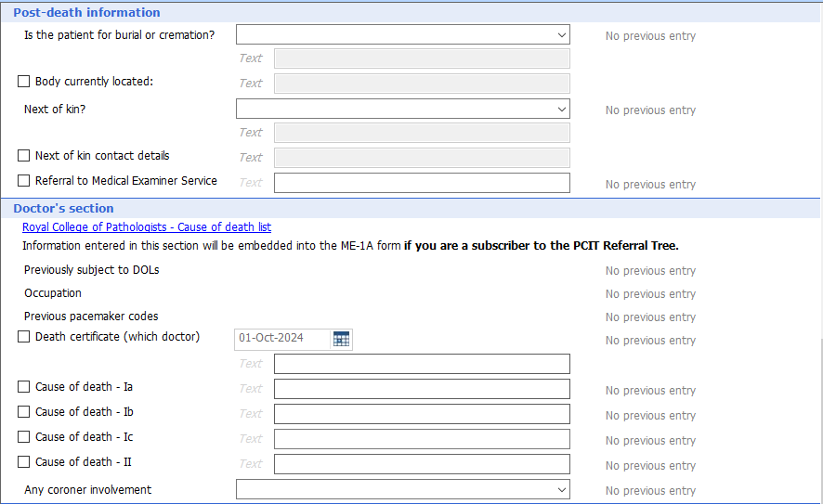This screenshot has height=504, width=823.
Task: Open Royal College of Pathologists cause list link
Action: pyautogui.click(x=147, y=227)
